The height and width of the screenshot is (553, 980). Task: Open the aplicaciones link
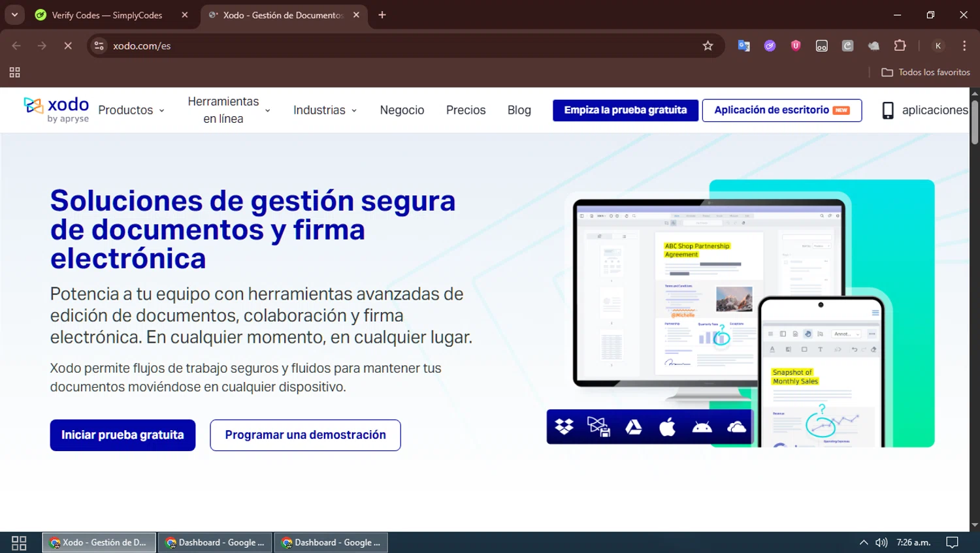click(x=934, y=110)
